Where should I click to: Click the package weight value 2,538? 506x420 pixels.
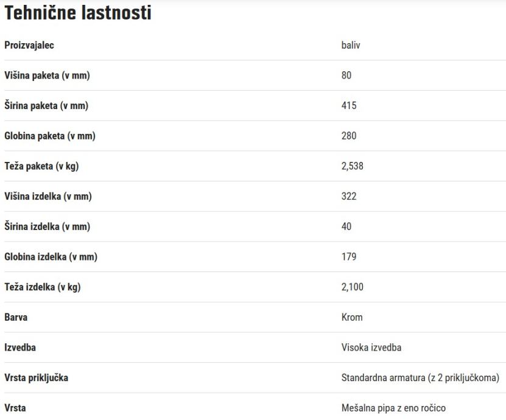click(353, 166)
